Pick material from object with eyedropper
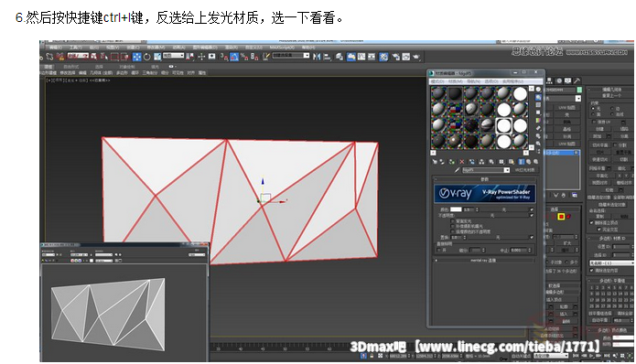Viewport: 636px width, 364px height. [458, 170]
